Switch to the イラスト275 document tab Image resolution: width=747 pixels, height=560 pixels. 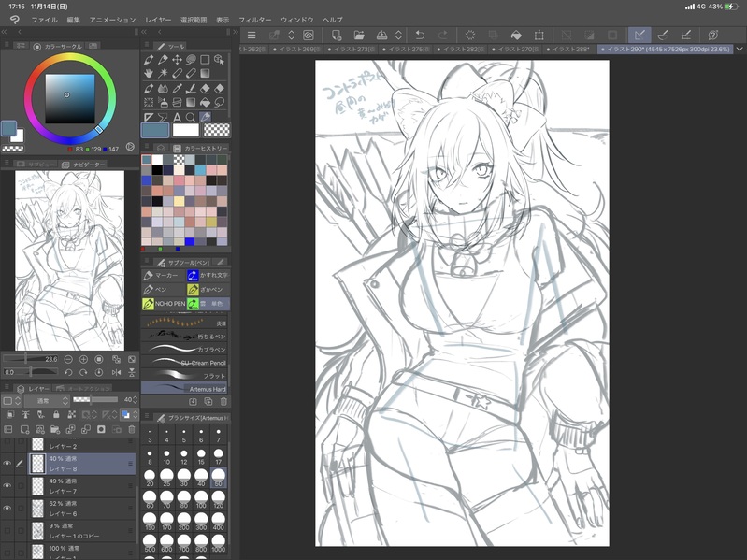(x=406, y=49)
